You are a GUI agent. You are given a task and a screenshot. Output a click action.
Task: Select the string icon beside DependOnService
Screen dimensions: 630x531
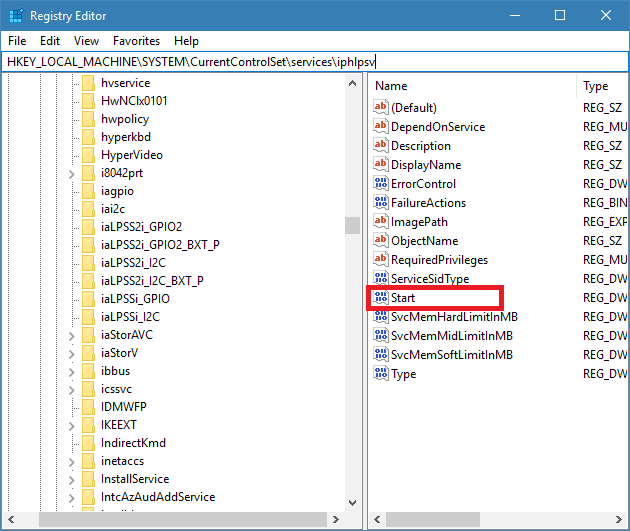tap(380, 126)
